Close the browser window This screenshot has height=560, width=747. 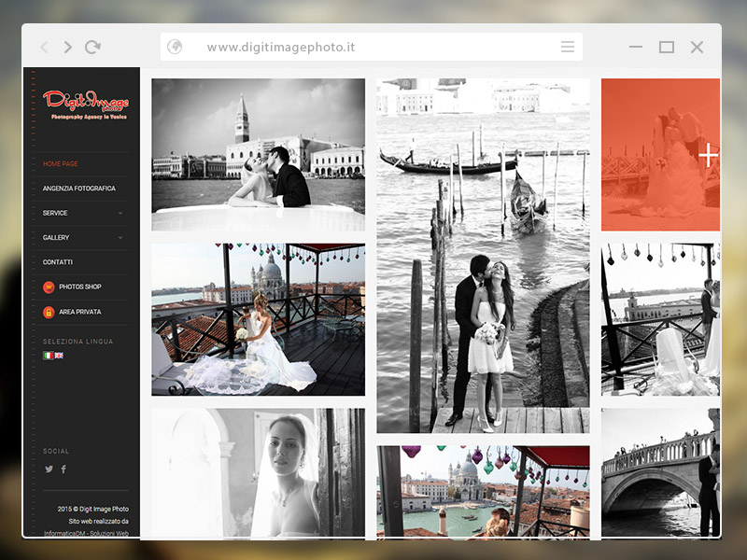697,47
